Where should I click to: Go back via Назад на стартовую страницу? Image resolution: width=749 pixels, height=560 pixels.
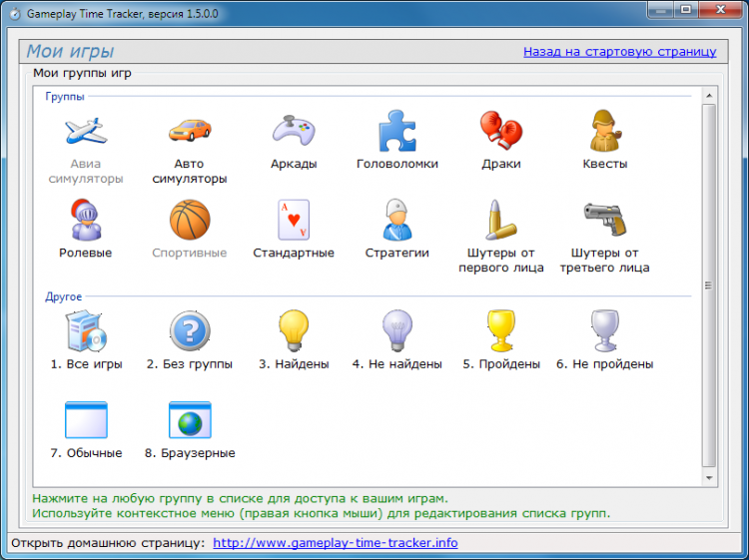(619, 52)
